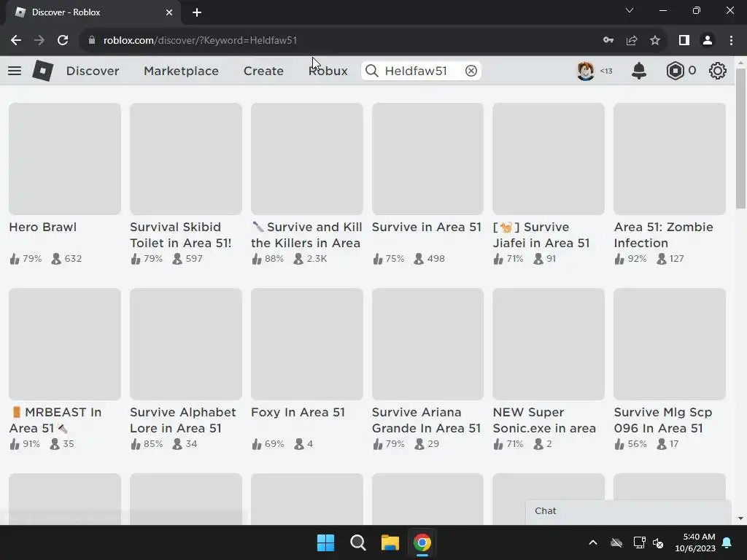This screenshot has height=560, width=747.
Task: Go back with browser back arrow
Action: [16, 41]
